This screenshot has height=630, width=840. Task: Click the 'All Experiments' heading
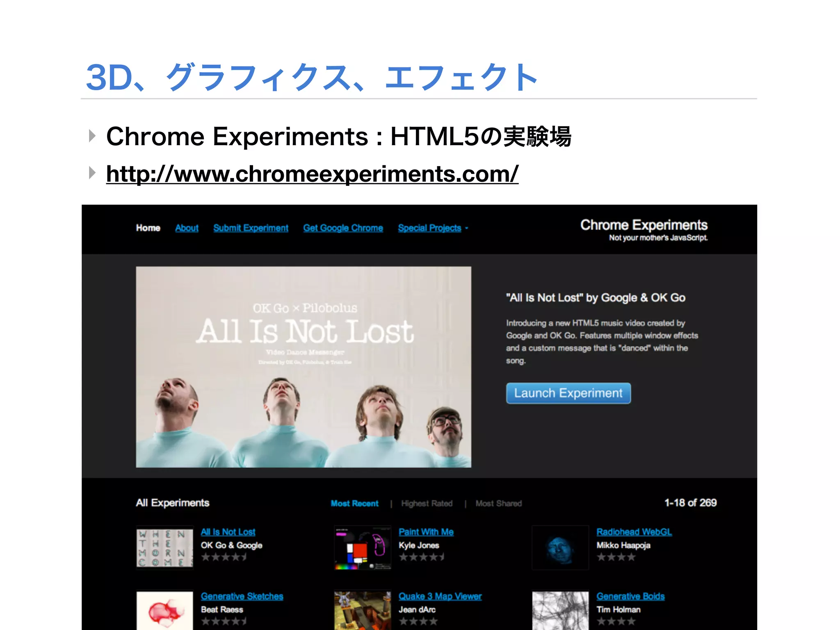[x=173, y=503]
